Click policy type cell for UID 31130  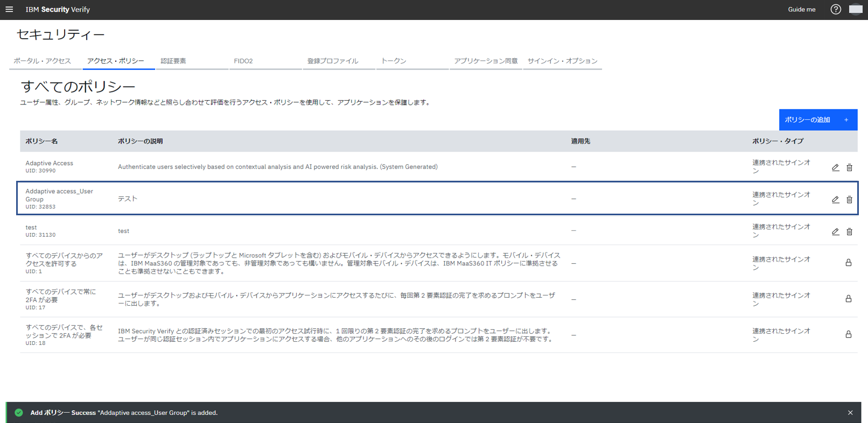(781, 231)
